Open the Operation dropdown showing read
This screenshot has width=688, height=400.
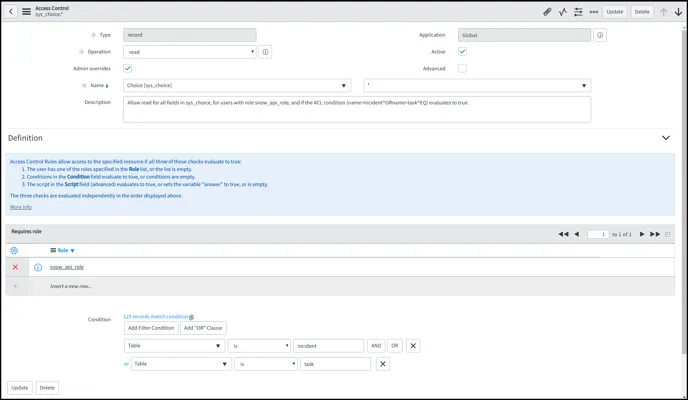pyautogui.click(x=190, y=52)
